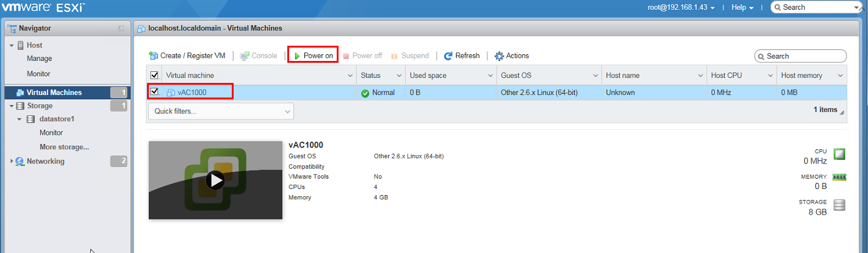Viewport: 868px width, 253px height.
Task: Click the Virtual Machines navigator icon
Action: [20, 93]
